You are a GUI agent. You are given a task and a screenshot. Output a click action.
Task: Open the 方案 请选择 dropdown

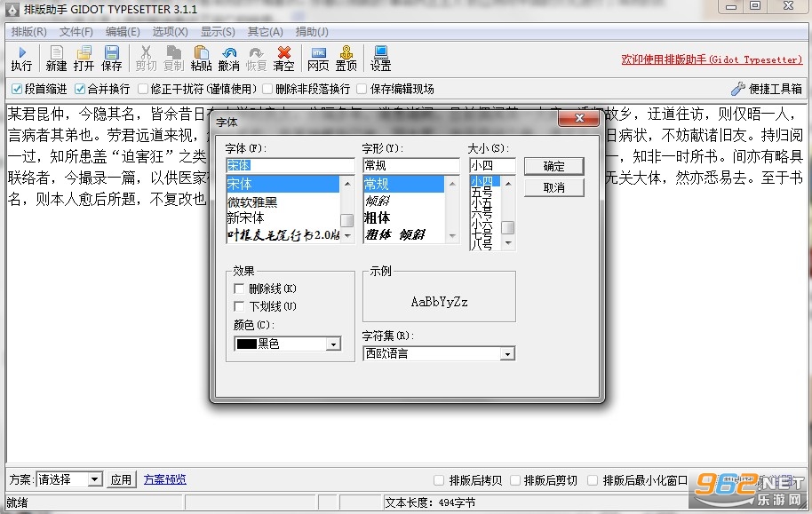coord(69,479)
